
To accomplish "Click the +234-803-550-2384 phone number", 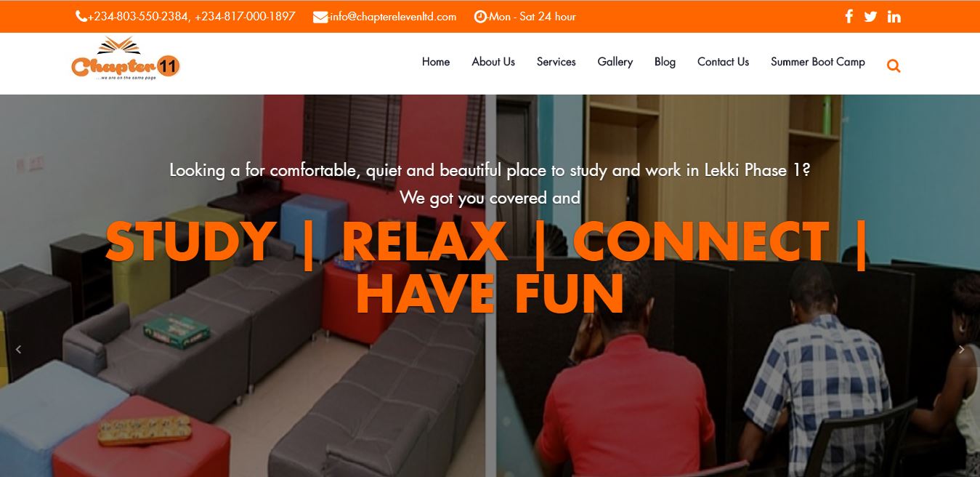I will [139, 17].
